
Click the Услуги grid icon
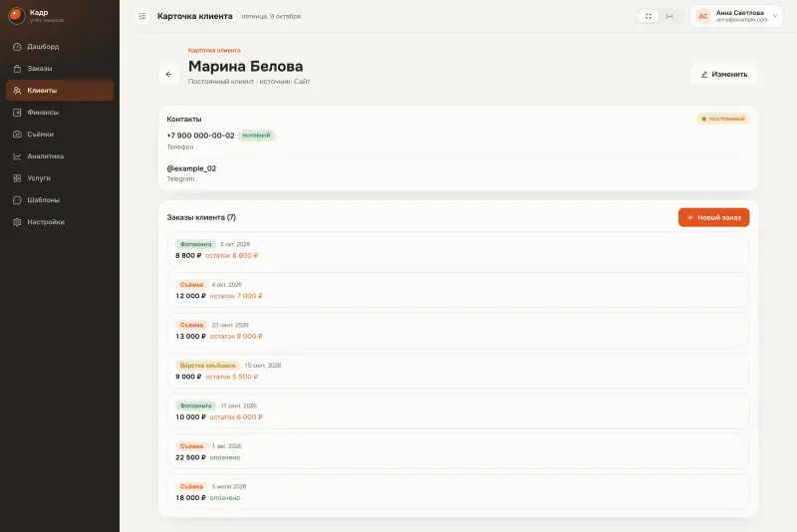(17, 178)
